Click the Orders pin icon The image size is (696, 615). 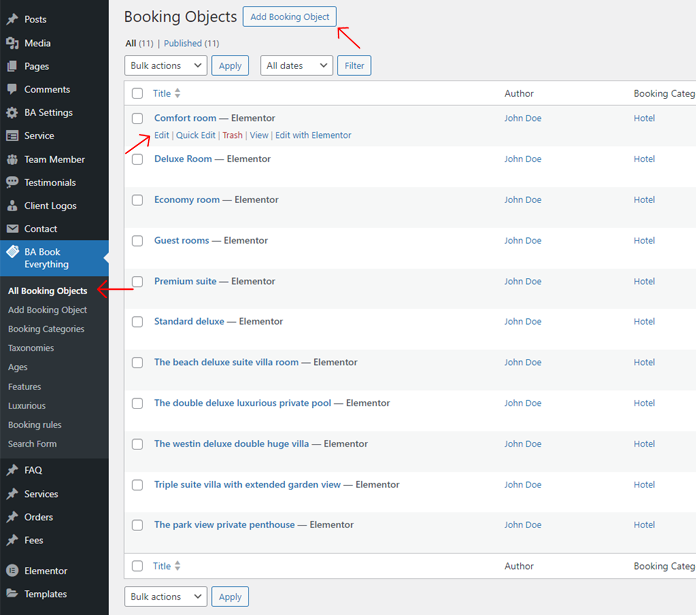click(12, 517)
